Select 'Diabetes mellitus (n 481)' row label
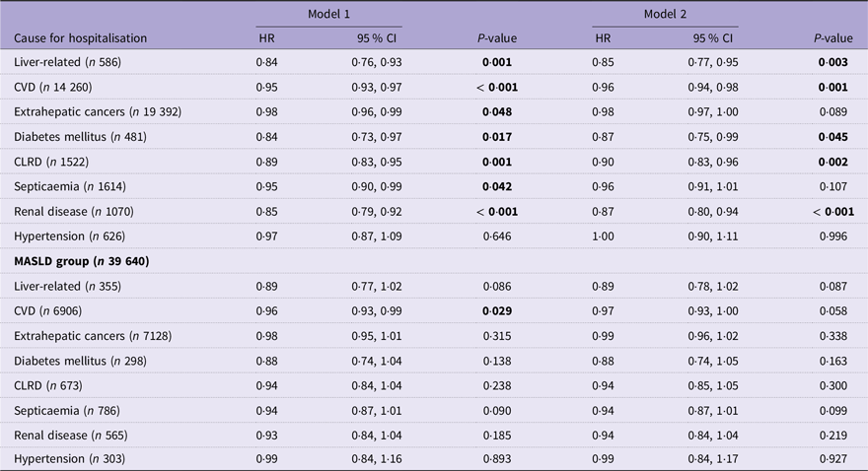868x471 pixels. [80, 137]
